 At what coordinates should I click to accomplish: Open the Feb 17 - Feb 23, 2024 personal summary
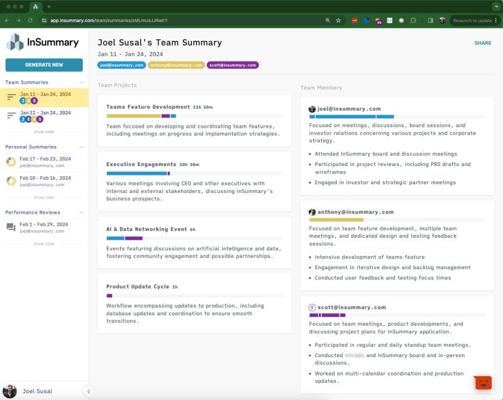pos(44,162)
